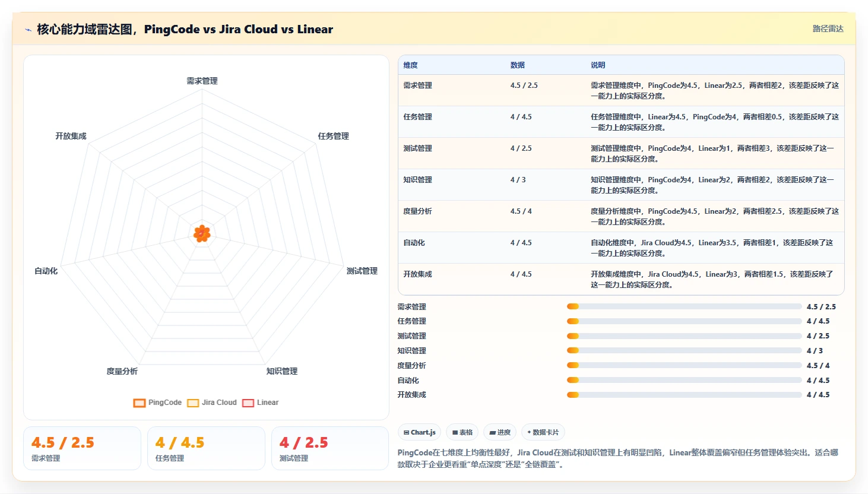The width and height of the screenshot is (868, 494).
Task: Click the radar chart center data points
Action: point(202,234)
